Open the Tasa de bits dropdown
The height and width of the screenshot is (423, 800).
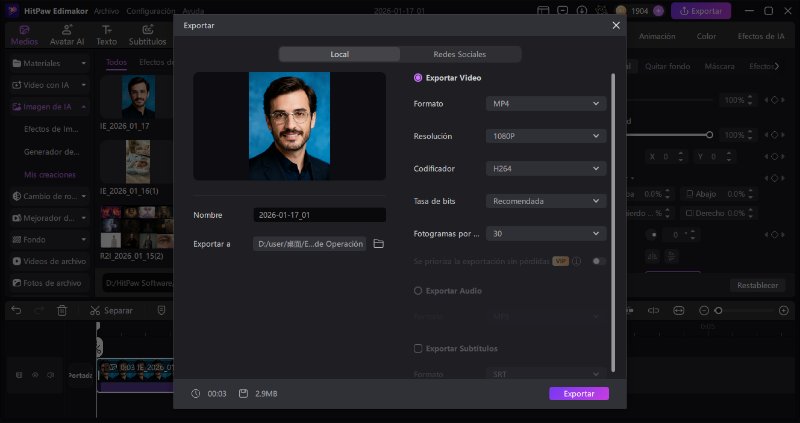[546, 201]
